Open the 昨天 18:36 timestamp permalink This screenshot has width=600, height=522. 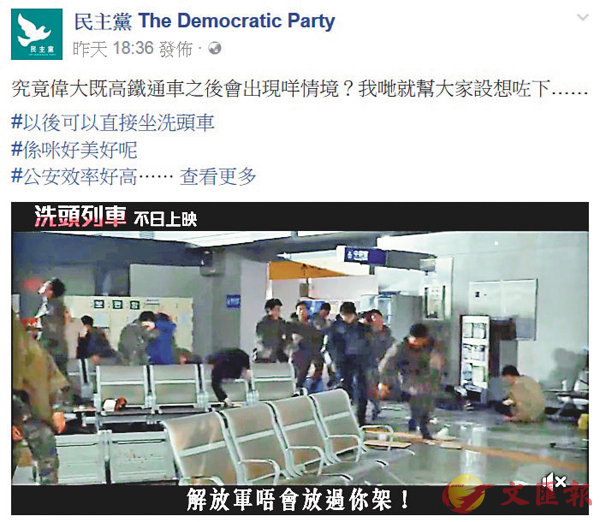(113, 49)
